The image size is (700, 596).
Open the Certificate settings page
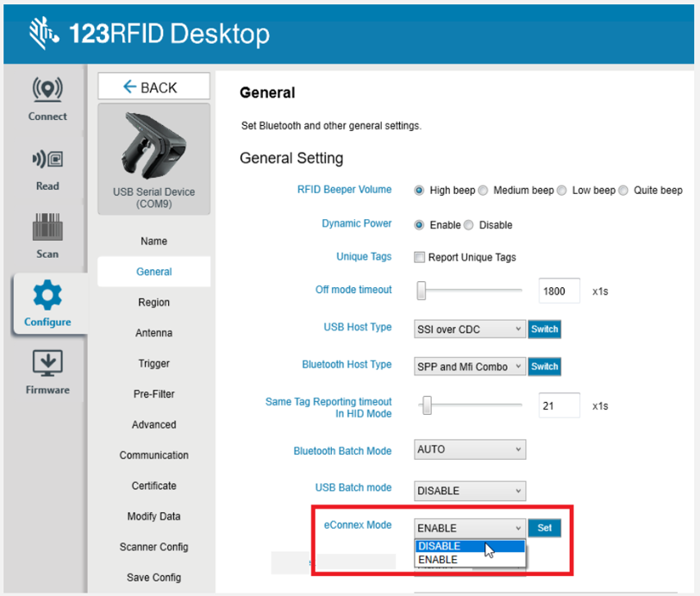(x=153, y=486)
